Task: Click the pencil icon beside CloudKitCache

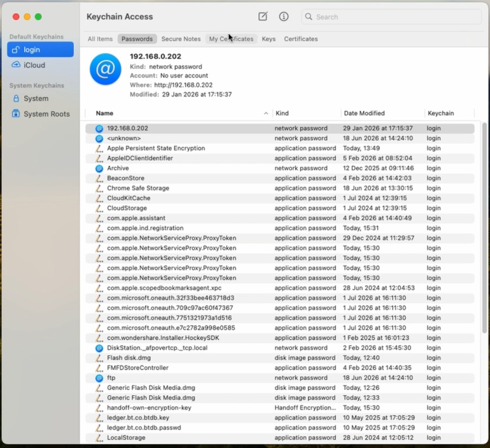Action: point(99,198)
